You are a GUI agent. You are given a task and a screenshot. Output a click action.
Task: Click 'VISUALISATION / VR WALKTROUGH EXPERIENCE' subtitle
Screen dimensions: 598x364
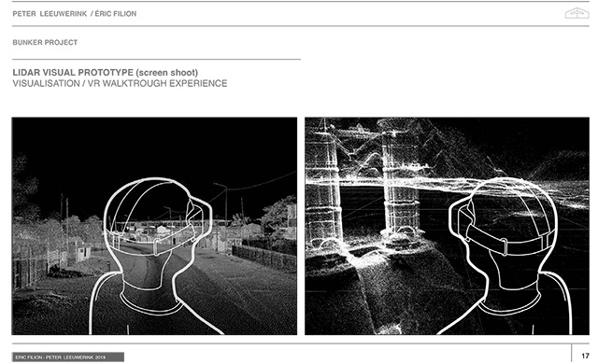click(120, 83)
